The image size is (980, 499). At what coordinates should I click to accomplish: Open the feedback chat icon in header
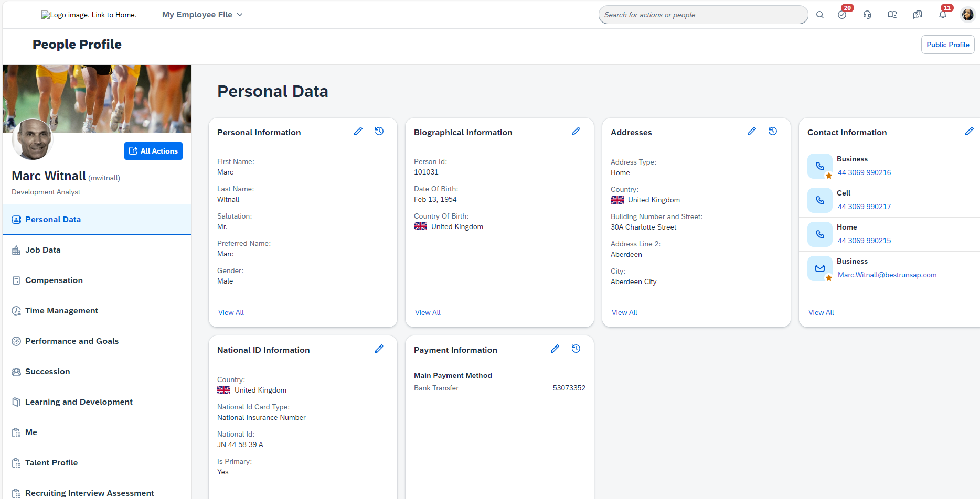click(x=918, y=15)
